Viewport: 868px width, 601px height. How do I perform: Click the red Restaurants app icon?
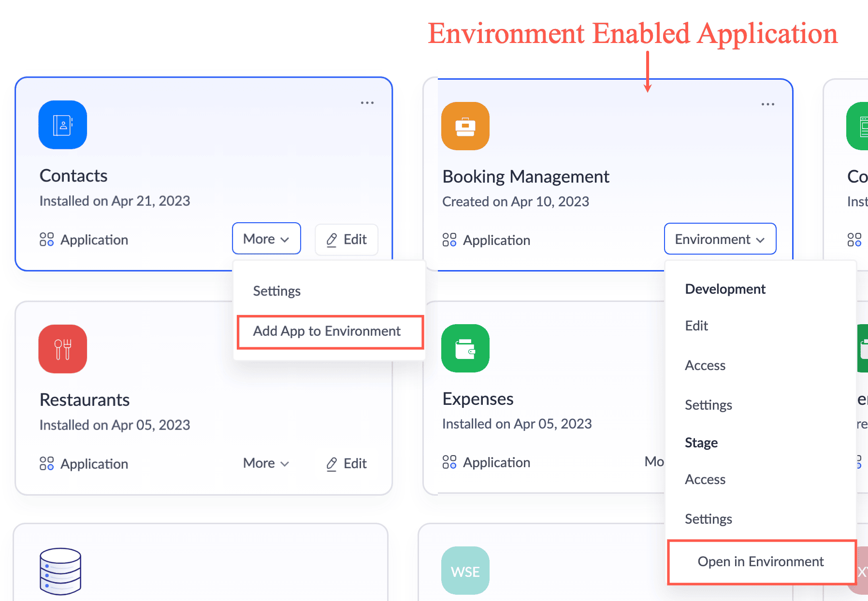(x=63, y=349)
